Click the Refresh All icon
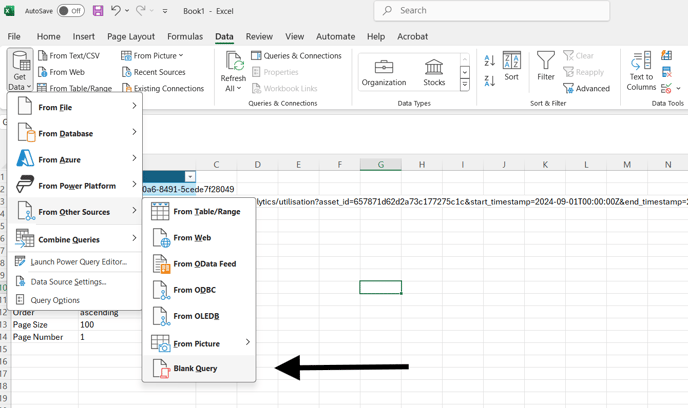The height and width of the screenshot is (408, 688). [233, 70]
